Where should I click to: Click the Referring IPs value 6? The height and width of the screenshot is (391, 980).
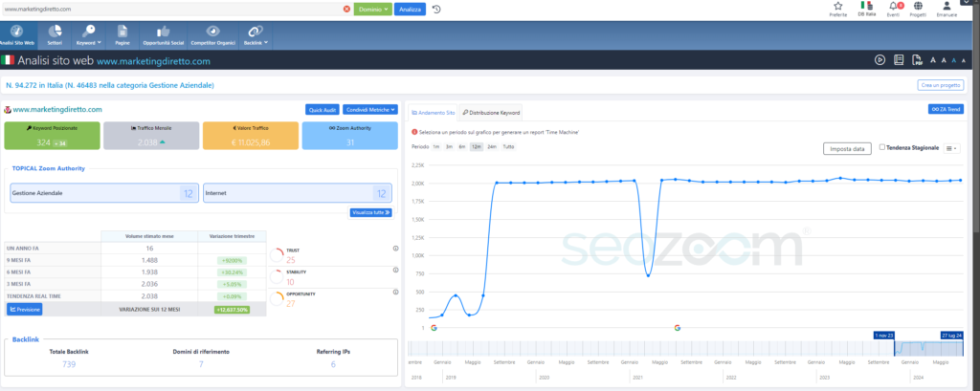(x=333, y=364)
